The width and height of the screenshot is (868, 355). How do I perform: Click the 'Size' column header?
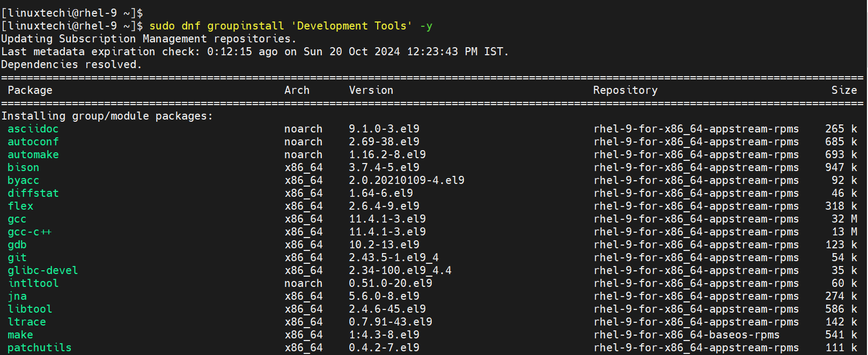click(844, 90)
